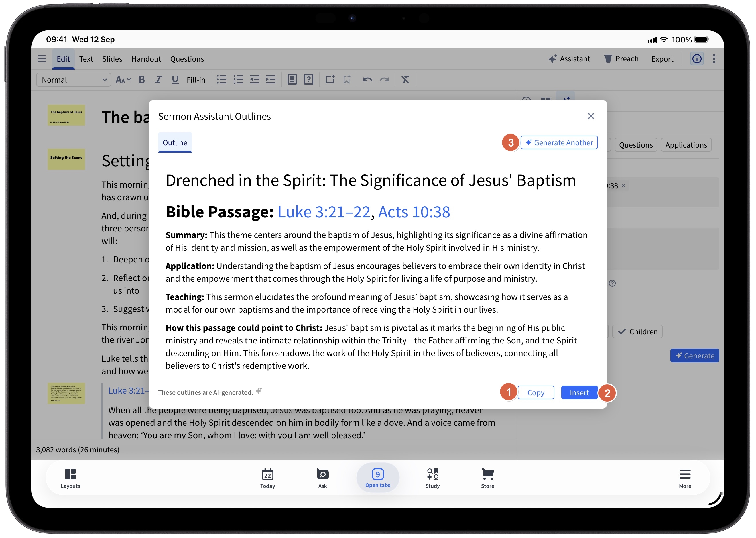Viewport: 756px width, 538px height.
Task: Open the Study tools
Action: [x=432, y=479]
